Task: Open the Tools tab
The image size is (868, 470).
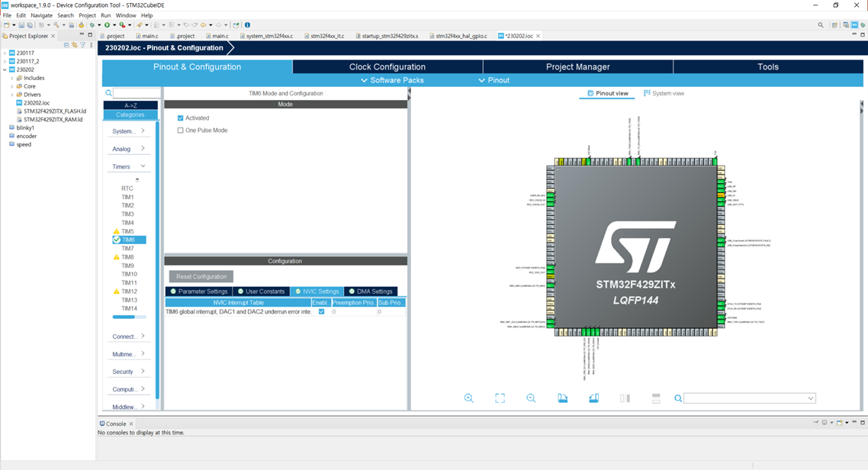Action: click(x=768, y=66)
